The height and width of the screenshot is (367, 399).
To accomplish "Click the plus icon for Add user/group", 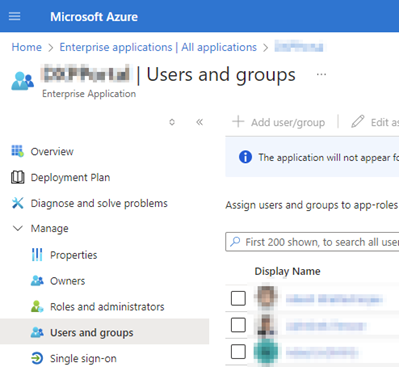I will click(x=238, y=122).
